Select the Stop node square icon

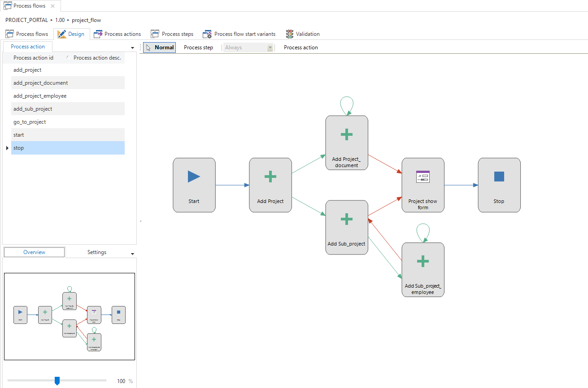[x=499, y=177]
